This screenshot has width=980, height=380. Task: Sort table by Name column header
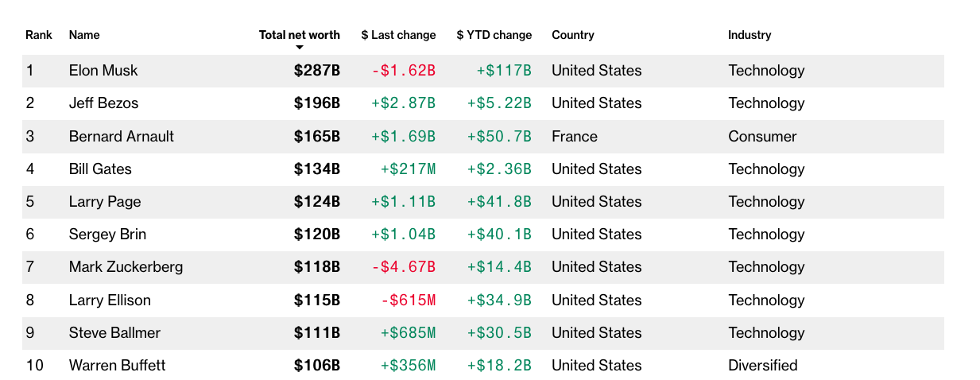(84, 35)
